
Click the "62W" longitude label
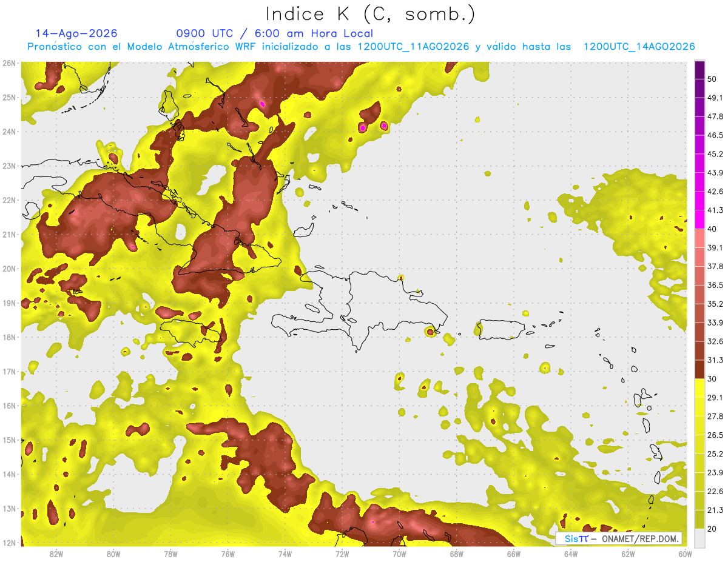628,554
